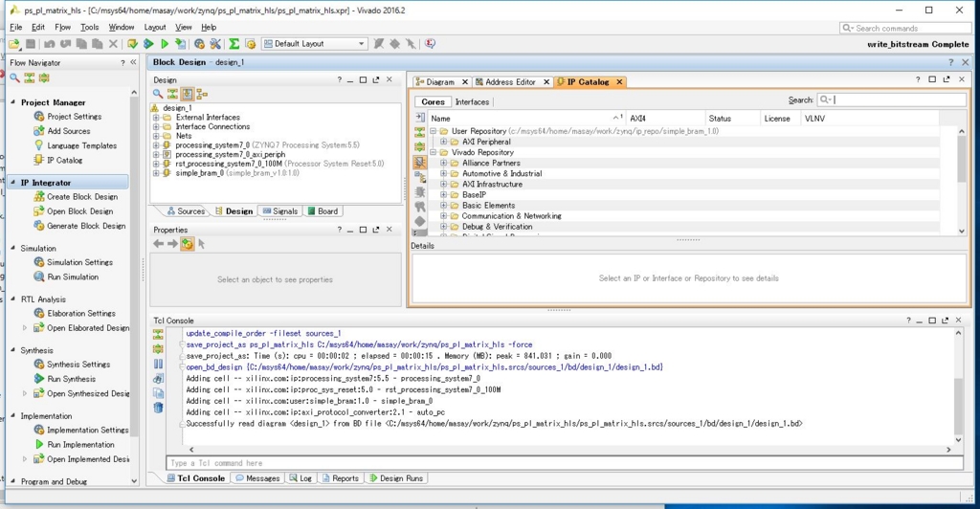980x509 pixels.
Task: Clear Tcl Console with trash icon
Action: [158, 408]
